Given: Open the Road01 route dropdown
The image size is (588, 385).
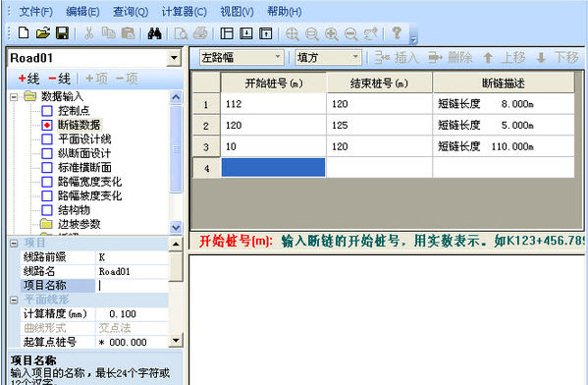Looking at the screenshot, I should pyautogui.click(x=174, y=58).
